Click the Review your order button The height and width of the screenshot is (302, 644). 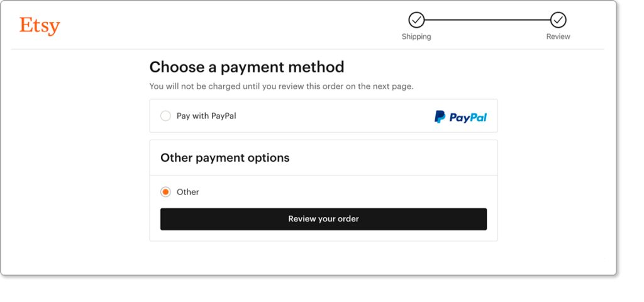324,219
